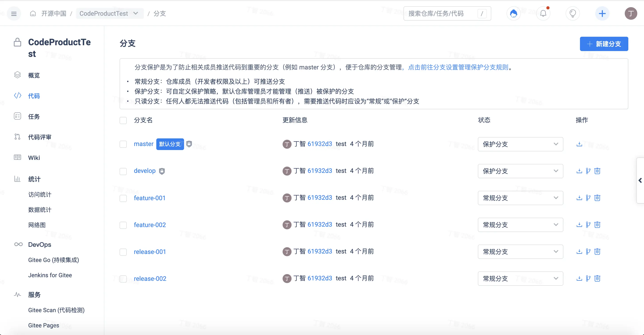The image size is (644, 335).
Task: Click the shield icon next to master
Action: 189,144
